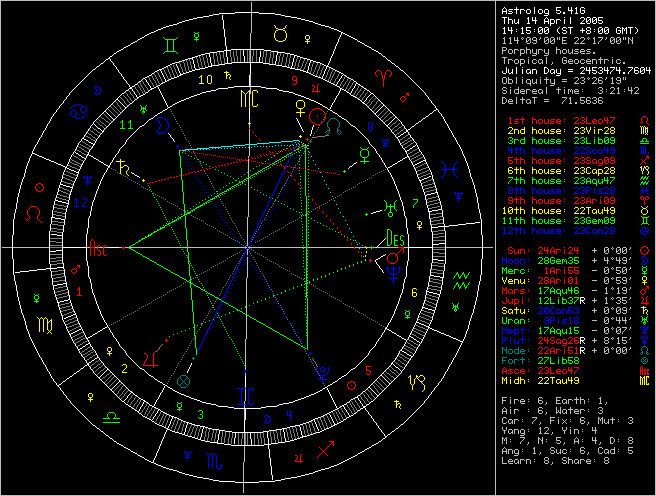Click the red Aries glyph on the outer ring

click(382, 75)
